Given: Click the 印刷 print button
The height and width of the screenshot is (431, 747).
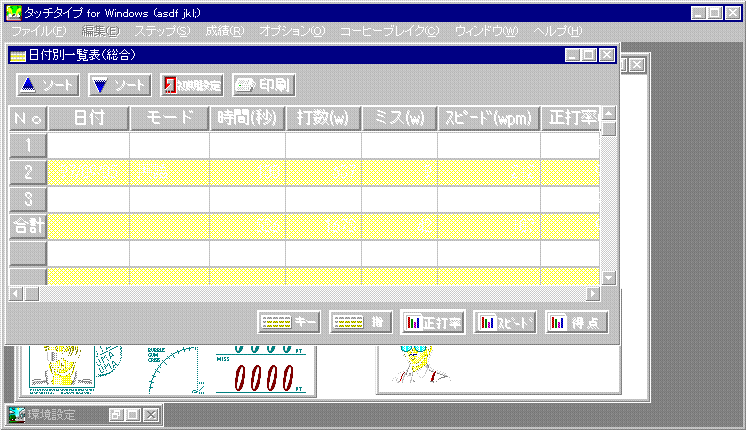Looking at the screenshot, I should click(x=263, y=85).
